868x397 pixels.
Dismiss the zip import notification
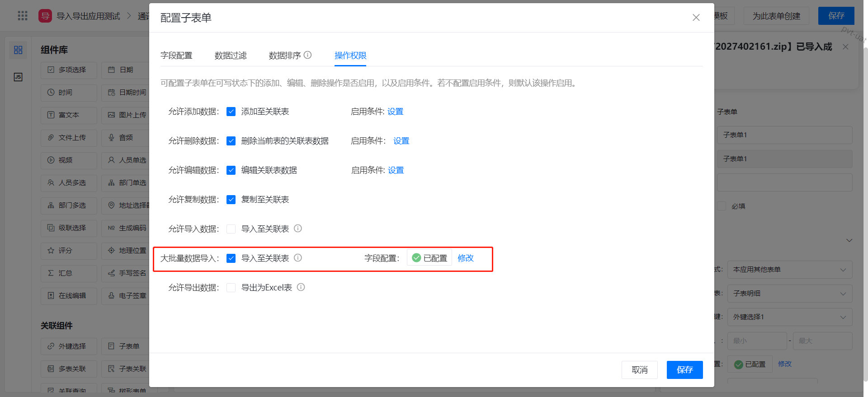845,47
